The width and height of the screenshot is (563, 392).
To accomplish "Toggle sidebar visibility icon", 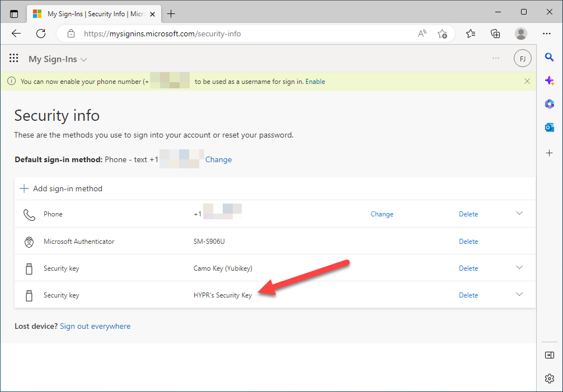I will point(550,355).
